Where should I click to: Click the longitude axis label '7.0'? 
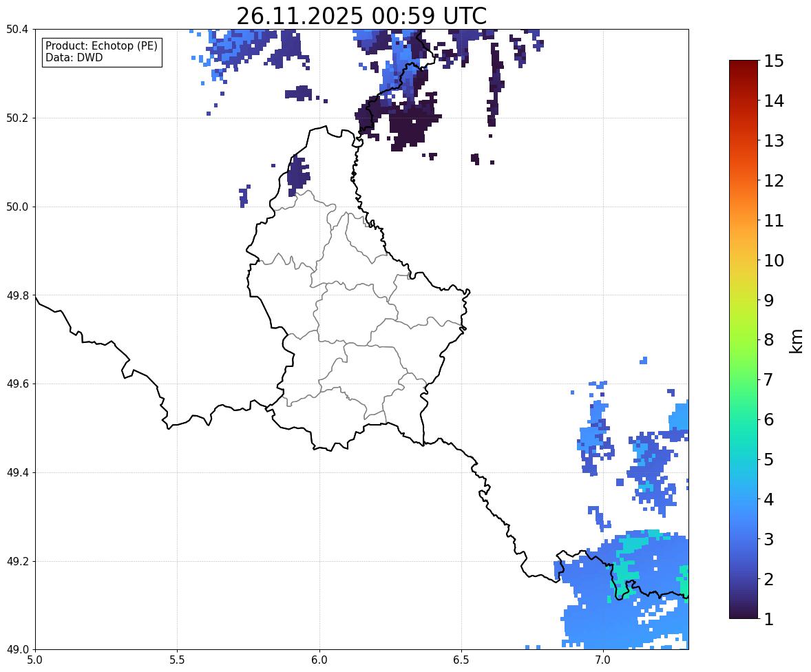603,660
